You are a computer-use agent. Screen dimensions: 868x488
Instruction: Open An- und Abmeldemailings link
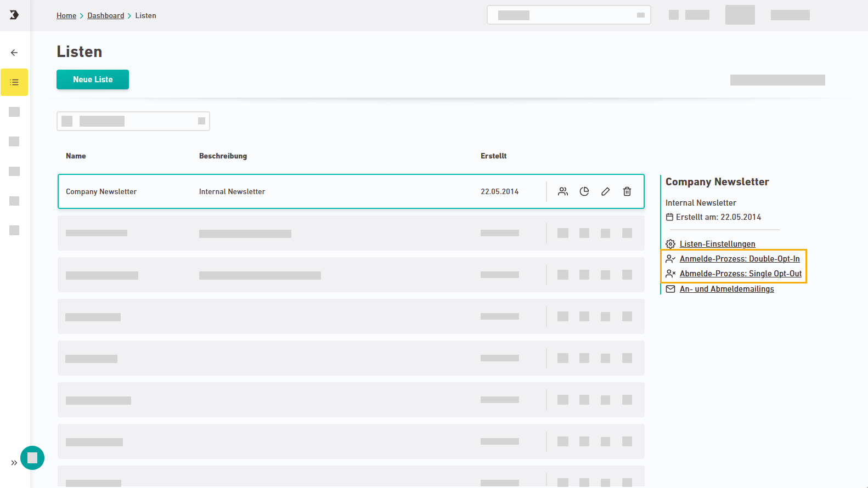coord(726,289)
